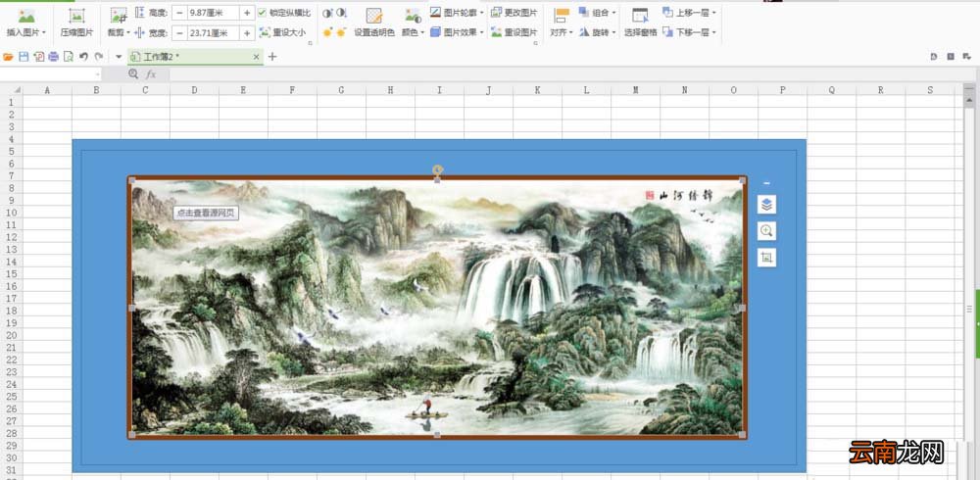Add a new document tab with plus
The height and width of the screenshot is (480, 980).
point(272,57)
